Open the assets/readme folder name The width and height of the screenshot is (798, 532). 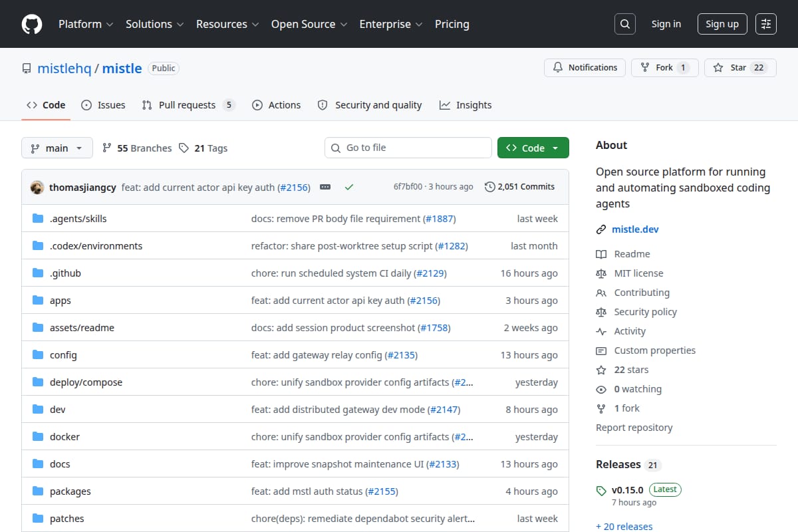pyautogui.click(x=82, y=328)
